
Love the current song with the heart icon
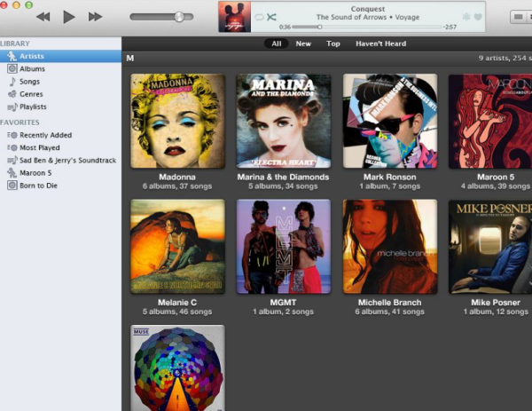click(478, 17)
